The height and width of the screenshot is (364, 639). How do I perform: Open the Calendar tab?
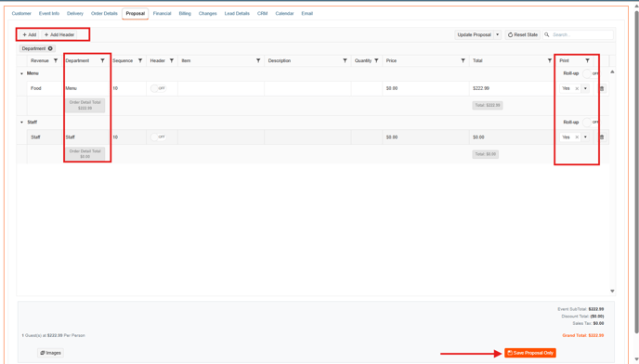click(x=284, y=13)
